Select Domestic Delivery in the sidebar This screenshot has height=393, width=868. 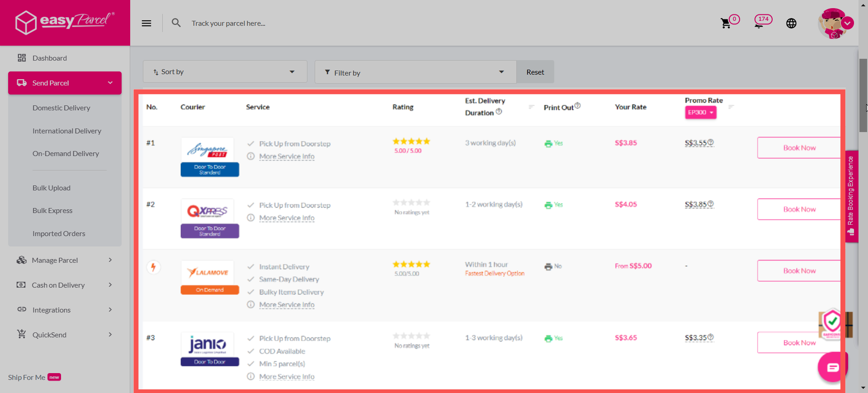(61, 108)
